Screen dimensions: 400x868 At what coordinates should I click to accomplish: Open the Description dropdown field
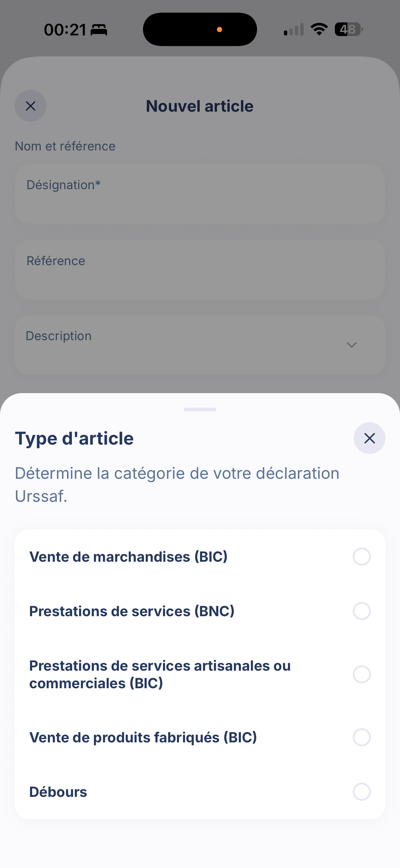click(x=200, y=345)
